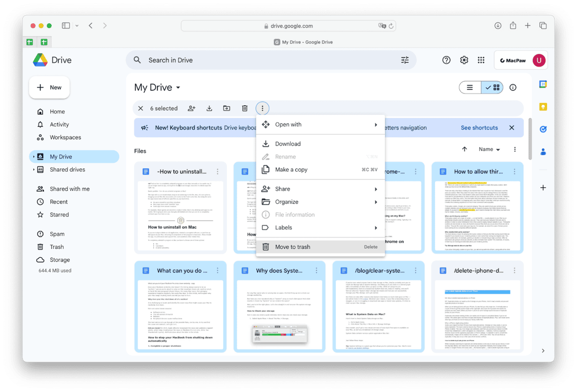Viewport: 577px width, 392px height.
Task: Open the Google apps grid icon
Action: 481,60
